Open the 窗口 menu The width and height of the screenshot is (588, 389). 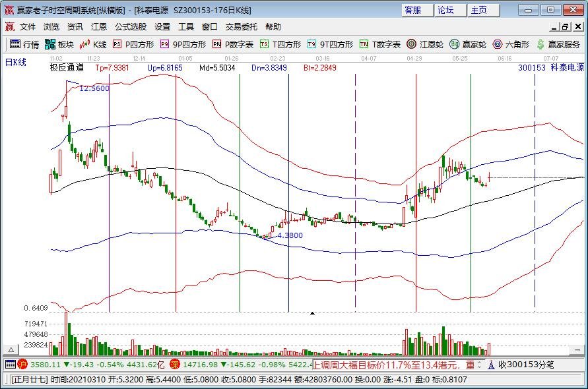pyautogui.click(x=210, y=26)
